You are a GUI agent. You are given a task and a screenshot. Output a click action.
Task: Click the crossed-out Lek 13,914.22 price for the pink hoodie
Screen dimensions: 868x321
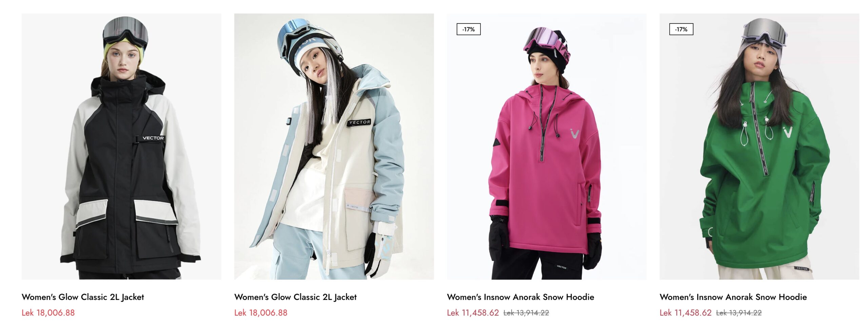pos(526,313)
